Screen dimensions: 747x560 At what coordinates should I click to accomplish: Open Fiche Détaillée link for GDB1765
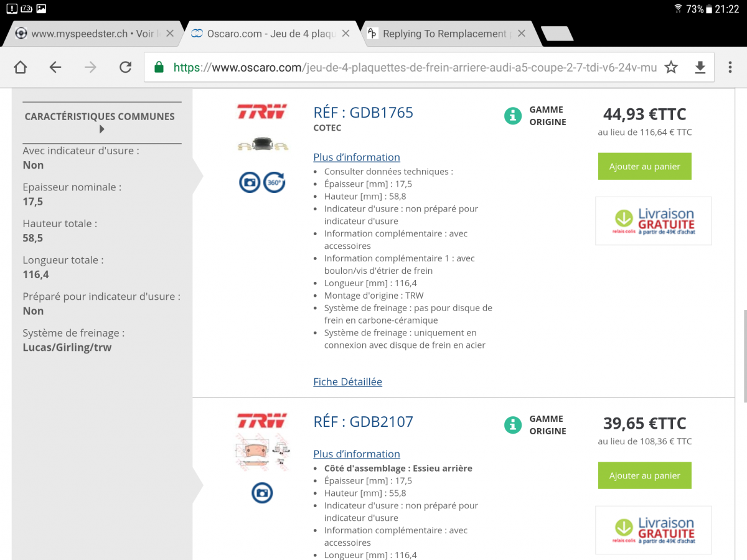[347, 382]
